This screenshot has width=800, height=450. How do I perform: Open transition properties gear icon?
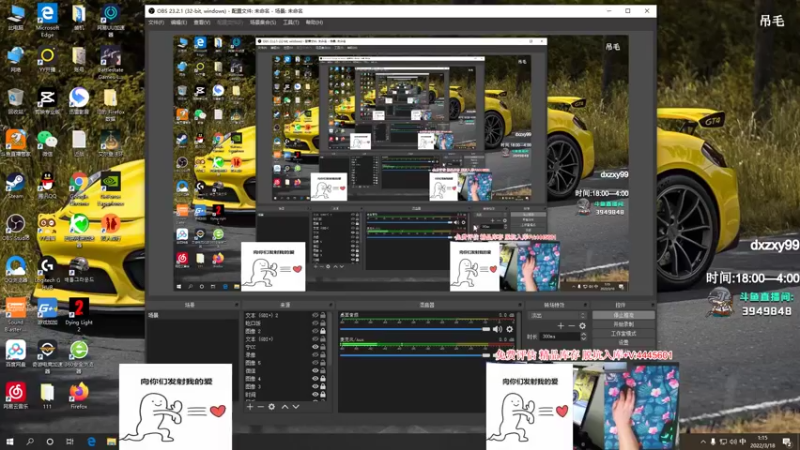tap(582, 326)
